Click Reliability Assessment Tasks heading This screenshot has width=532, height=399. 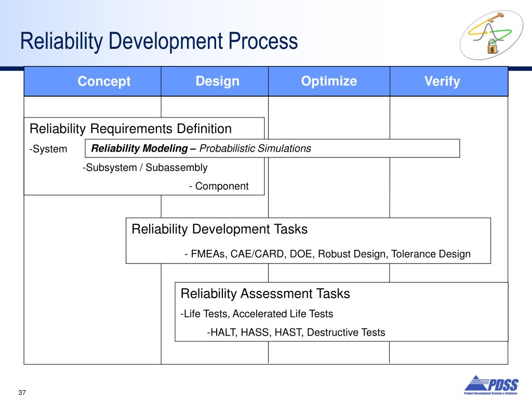pos(265,294)
